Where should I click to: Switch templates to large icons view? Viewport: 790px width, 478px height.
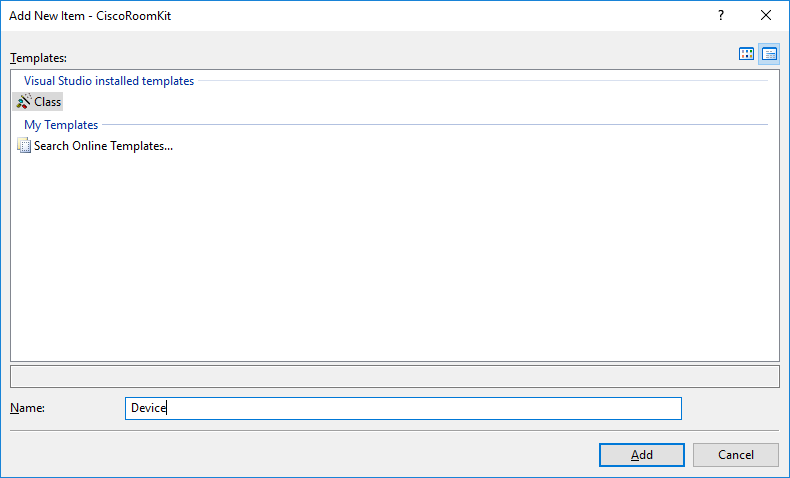click(746, 54)
